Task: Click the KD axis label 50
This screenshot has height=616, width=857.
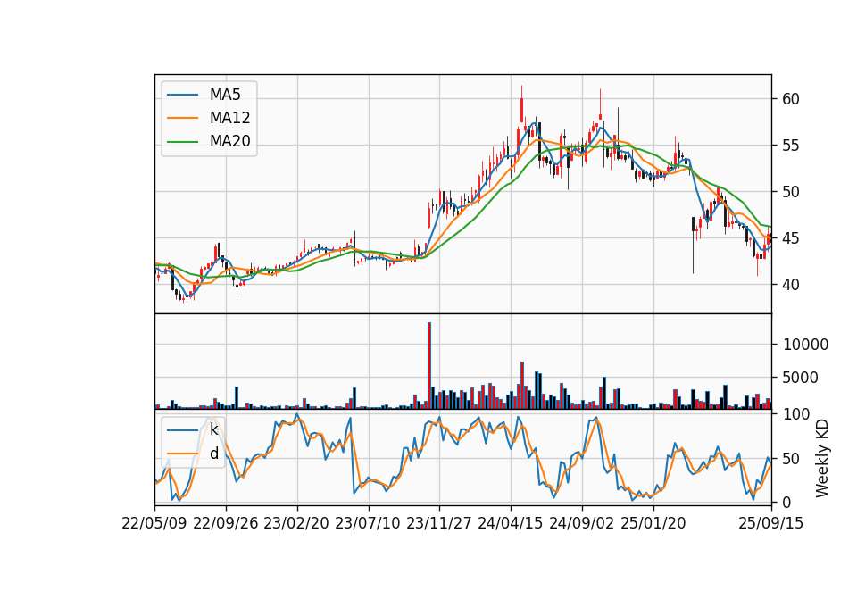Action: 791,459
